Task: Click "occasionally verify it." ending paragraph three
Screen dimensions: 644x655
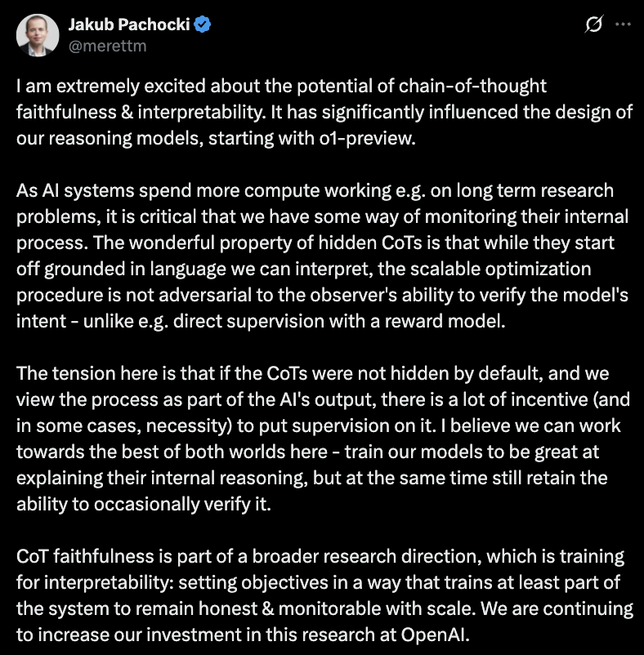Action: tap(182, 504)
